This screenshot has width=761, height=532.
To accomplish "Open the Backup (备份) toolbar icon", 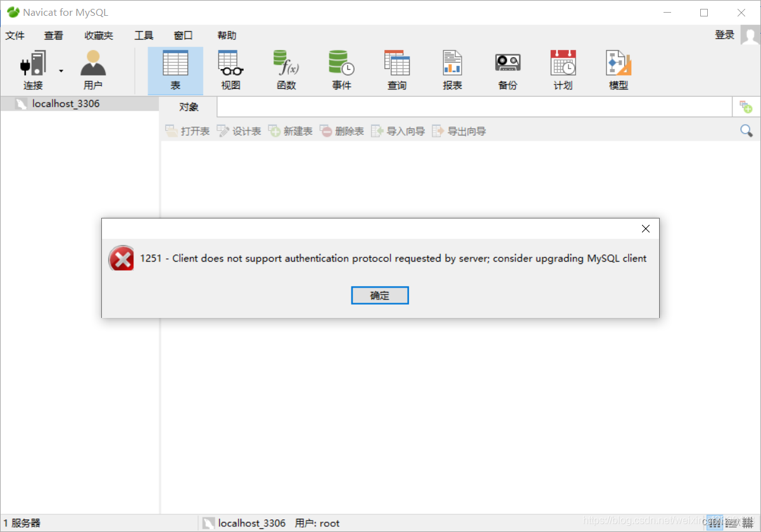I will pyautogui.click(x=508, y=70).
